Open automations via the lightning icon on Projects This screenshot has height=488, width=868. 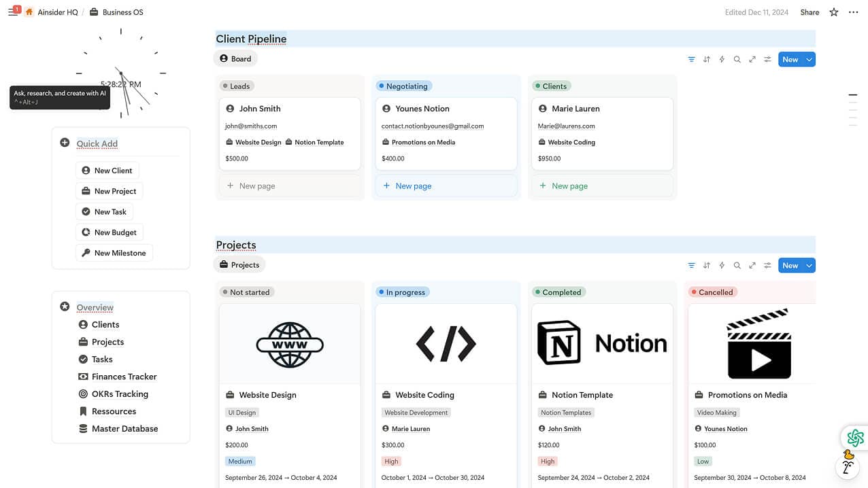pyautogui.click(x=722, y=265)
